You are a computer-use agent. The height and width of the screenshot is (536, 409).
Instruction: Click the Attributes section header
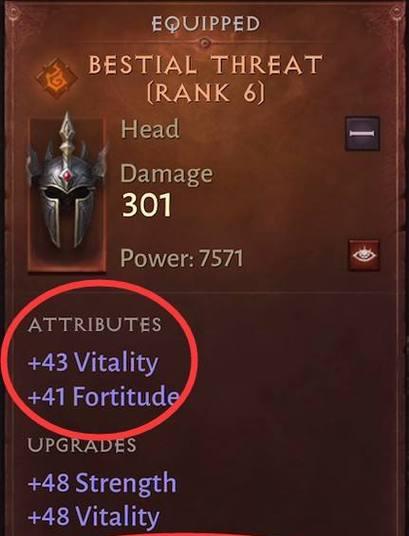[x=95, y=324]
